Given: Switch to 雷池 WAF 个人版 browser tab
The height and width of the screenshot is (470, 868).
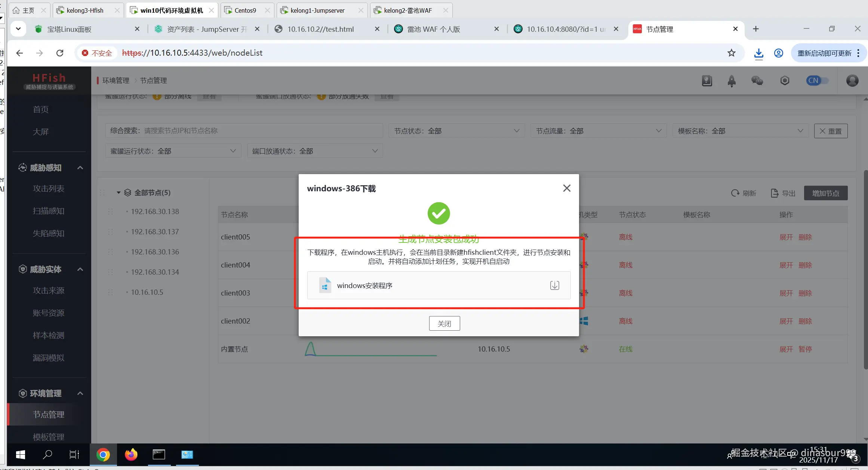Looking at the screenshot, I should (434, 29).
